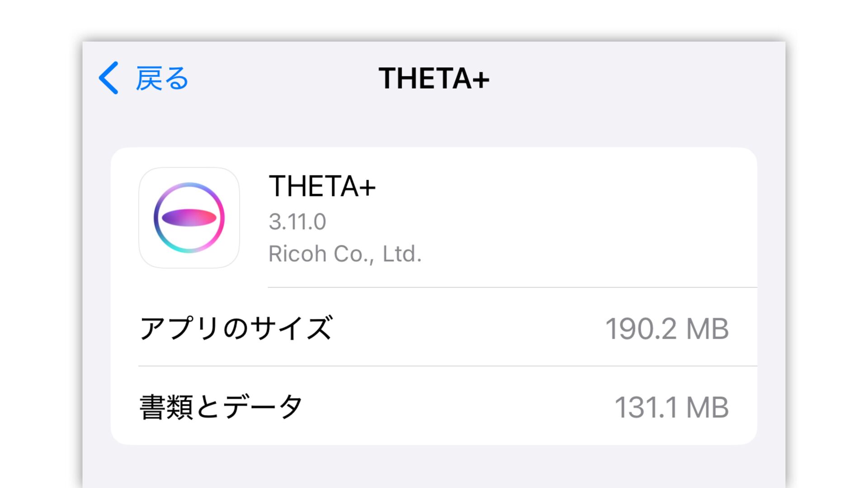Select the 書類とデータ row label
The image size is (868, 488).
221,407
